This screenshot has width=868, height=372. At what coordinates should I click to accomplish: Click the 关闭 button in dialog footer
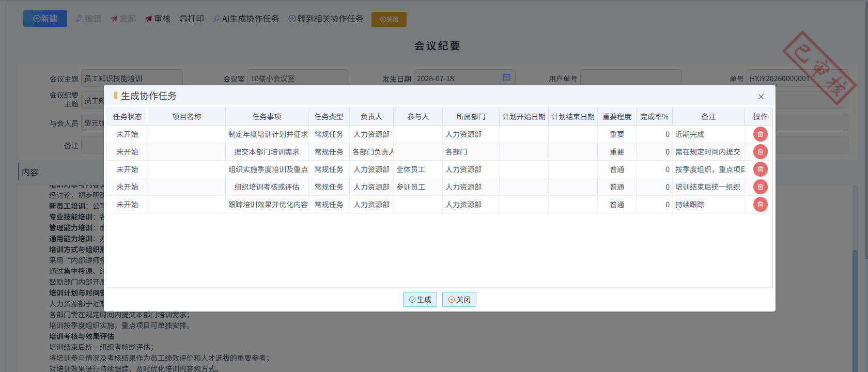(459, 300)
